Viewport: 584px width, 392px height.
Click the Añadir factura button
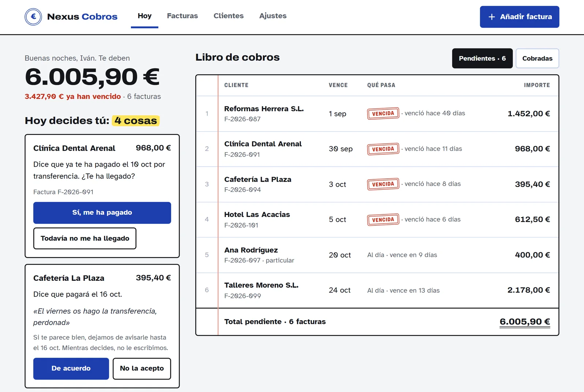(519, 17)
